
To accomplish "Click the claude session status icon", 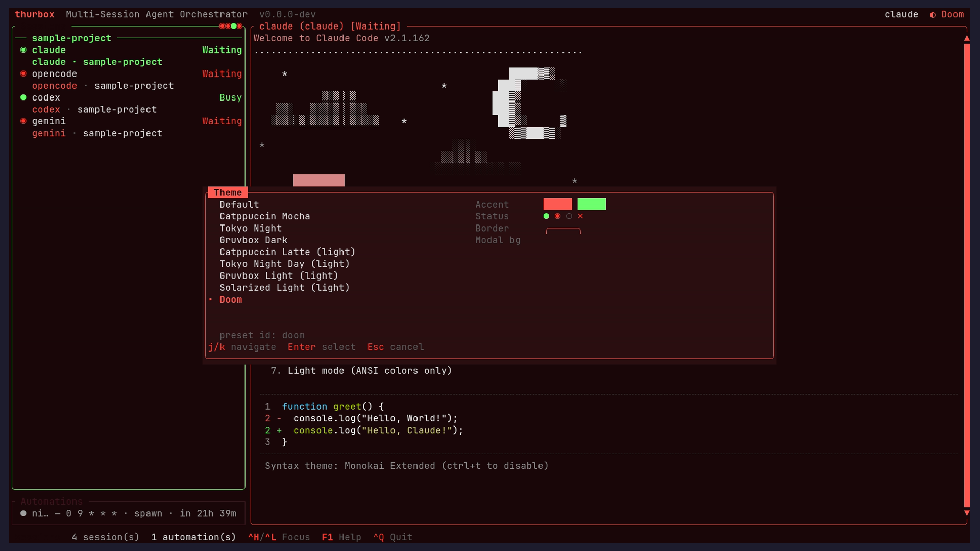I will (x=23, y=50).
